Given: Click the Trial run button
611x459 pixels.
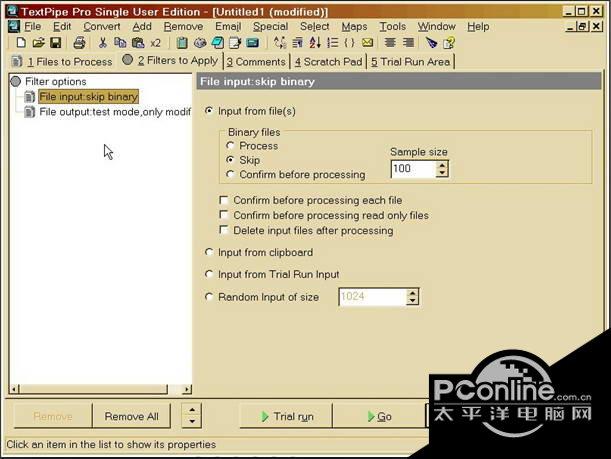Looking at the screenshot, I should point(286,416).
